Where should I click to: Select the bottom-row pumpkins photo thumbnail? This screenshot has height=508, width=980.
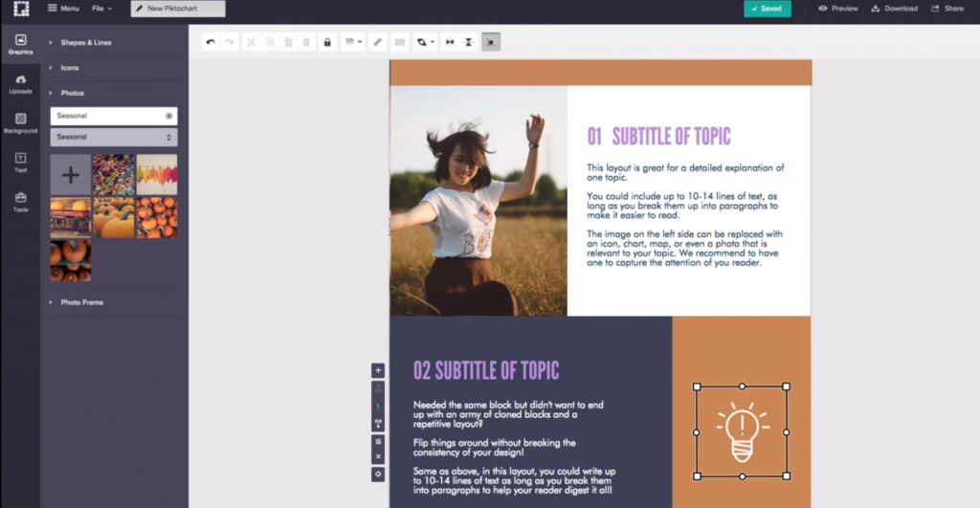click(70, 260)
